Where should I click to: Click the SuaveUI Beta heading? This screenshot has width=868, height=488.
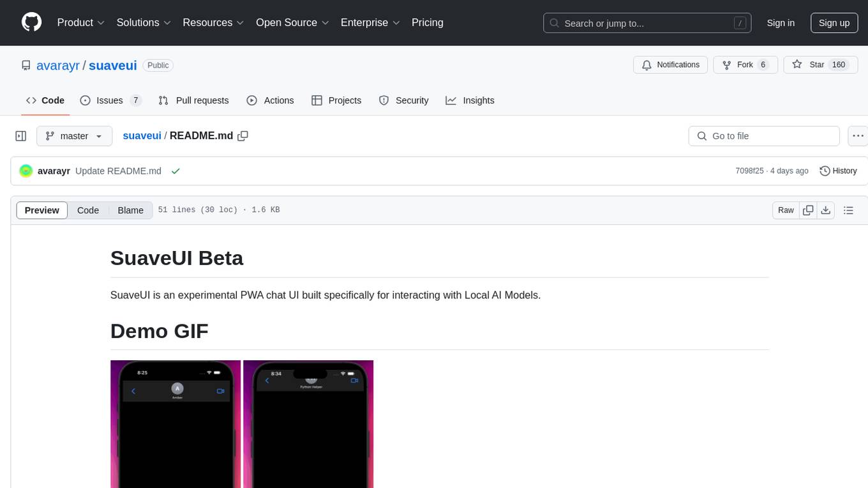pos(177,258)
